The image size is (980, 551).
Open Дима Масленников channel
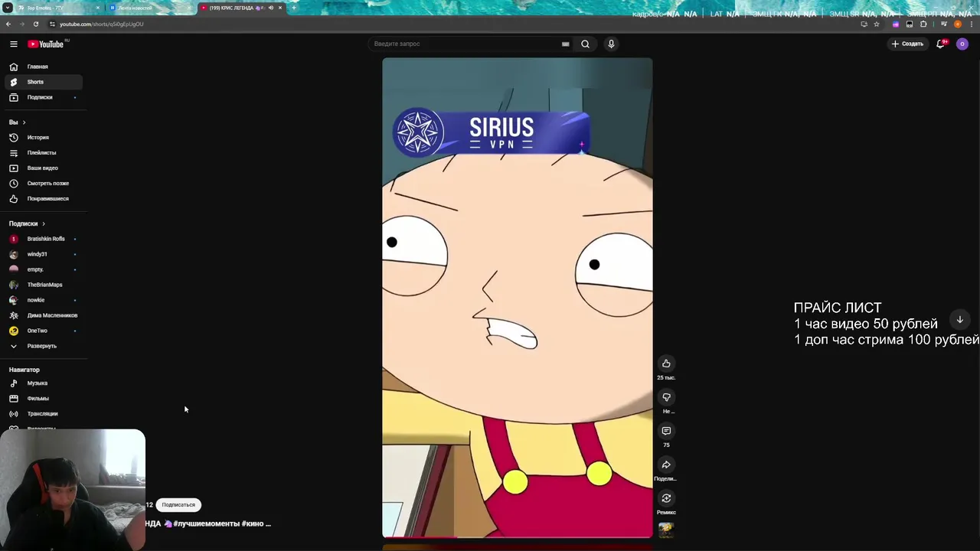coord(43,315)
